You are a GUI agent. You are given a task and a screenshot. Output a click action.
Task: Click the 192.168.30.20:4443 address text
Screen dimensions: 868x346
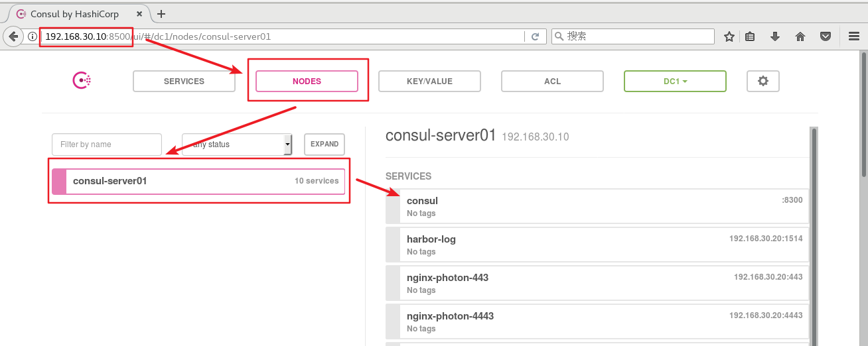pos(766,315)
